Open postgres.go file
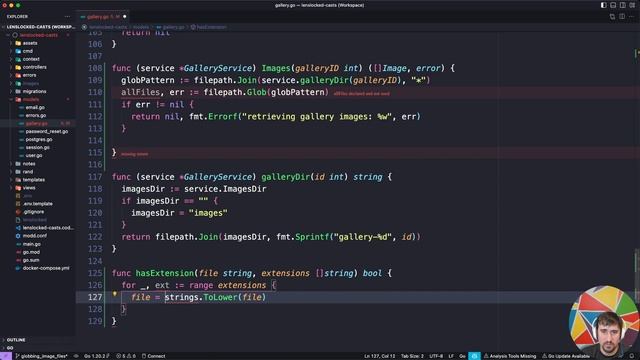Viewport: 640px width, 360px height. tap(39, 140)
